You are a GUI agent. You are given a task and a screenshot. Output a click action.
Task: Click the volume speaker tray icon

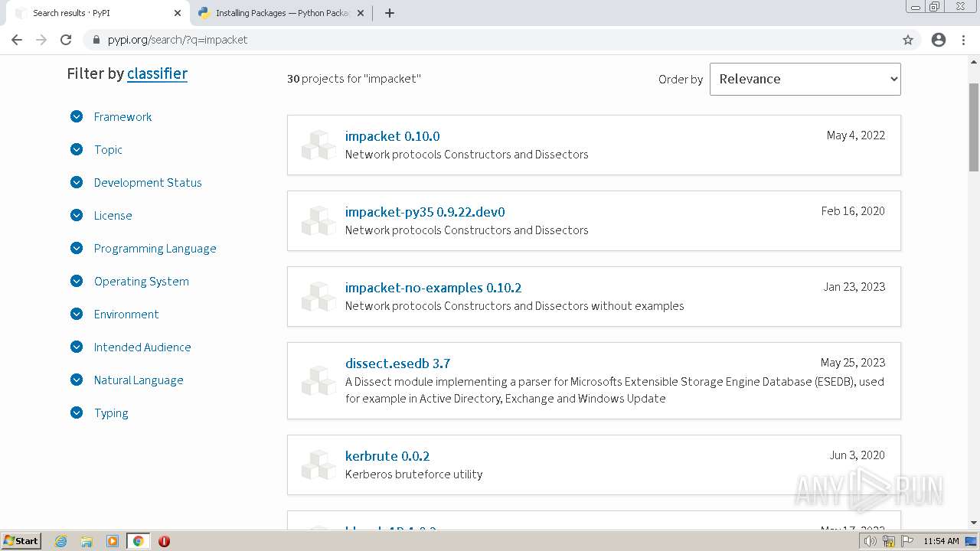[871, 541]
